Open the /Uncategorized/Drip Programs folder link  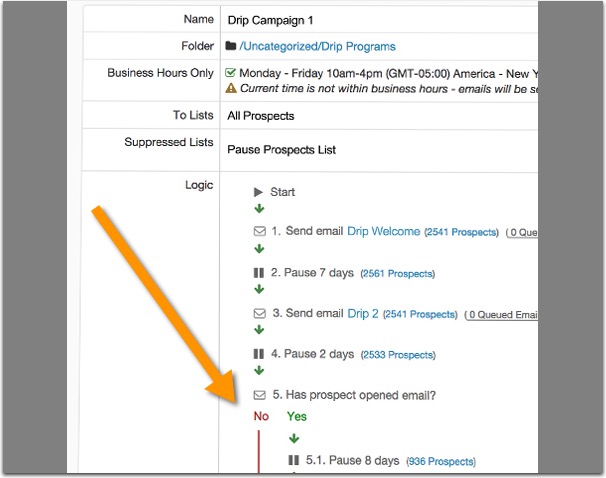point(317,46)
